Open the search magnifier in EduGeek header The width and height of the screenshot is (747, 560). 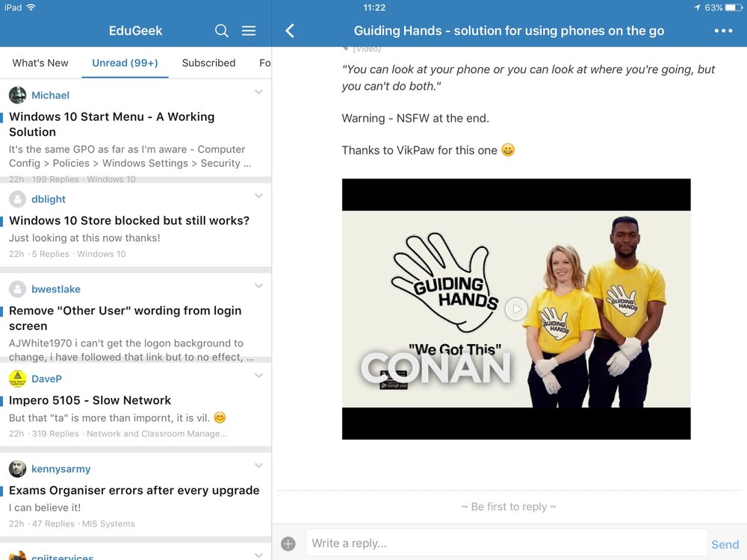222,31
